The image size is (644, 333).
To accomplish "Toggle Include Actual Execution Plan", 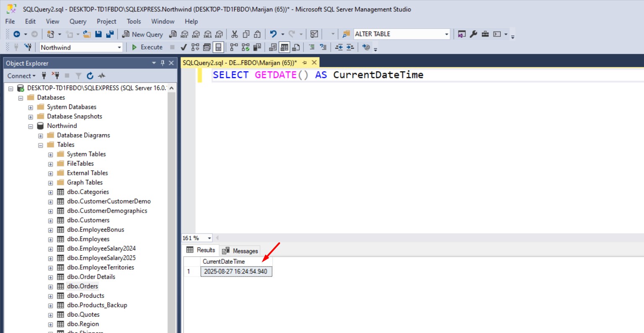I will tap(234, 47).
